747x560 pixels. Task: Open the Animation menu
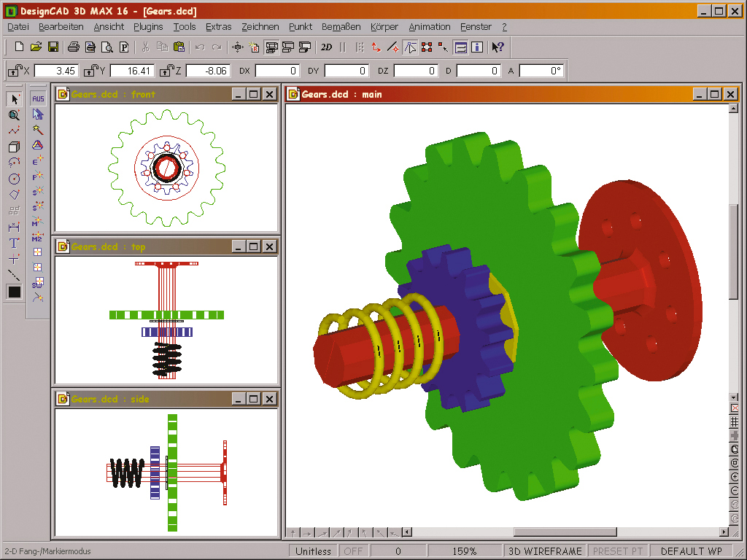[430, 26]
